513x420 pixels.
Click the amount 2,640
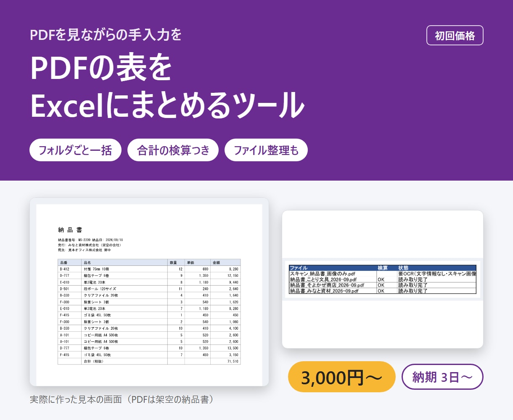point(234,289)
